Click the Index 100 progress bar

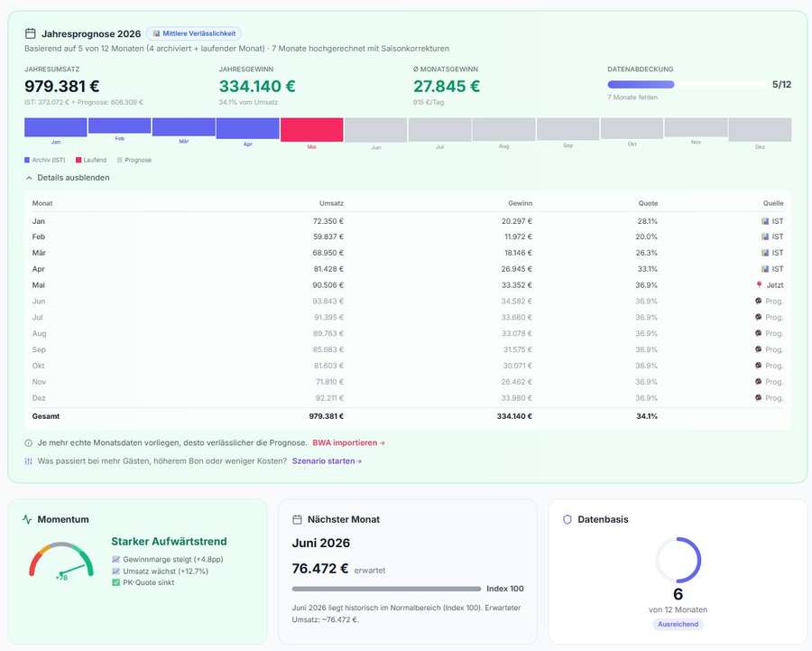[386, 589]
